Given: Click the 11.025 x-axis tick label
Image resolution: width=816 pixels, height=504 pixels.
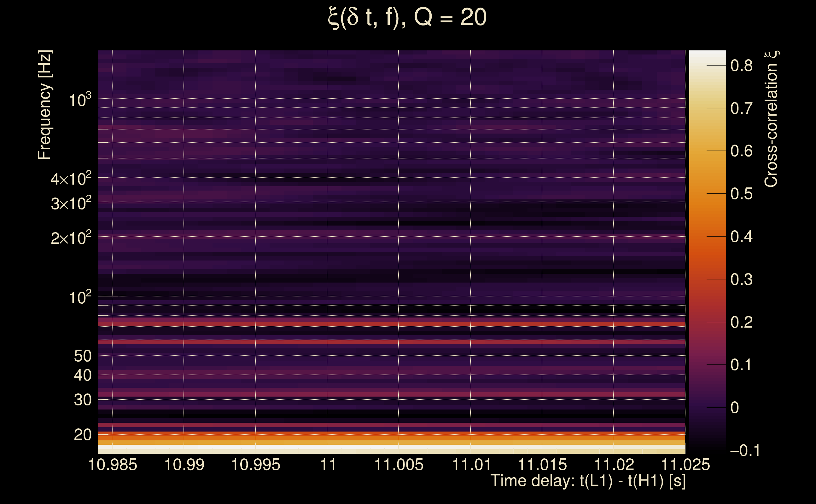Looking at the screenshot, I should tap(685, 465).
